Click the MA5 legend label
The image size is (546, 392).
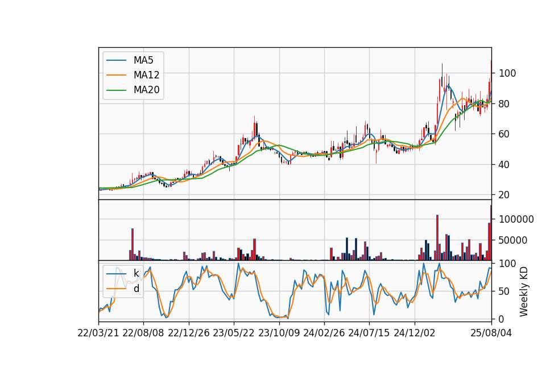click(143, 60)
